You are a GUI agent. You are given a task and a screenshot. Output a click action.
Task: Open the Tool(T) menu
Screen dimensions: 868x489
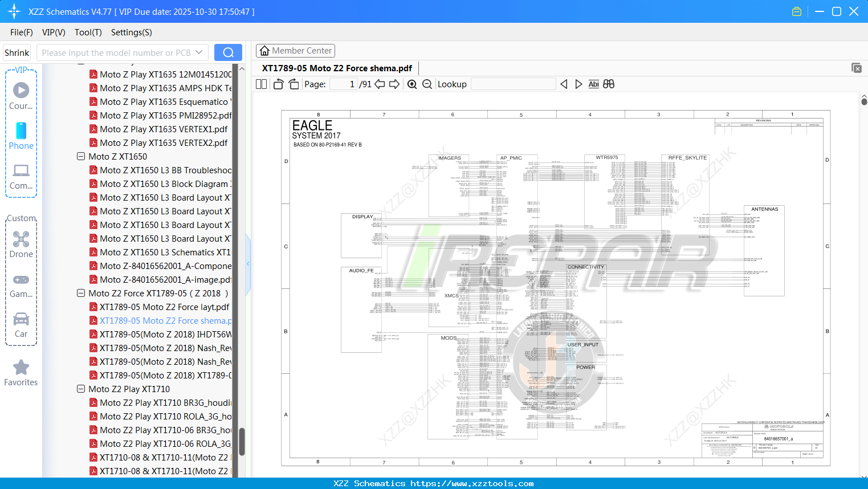88,32
